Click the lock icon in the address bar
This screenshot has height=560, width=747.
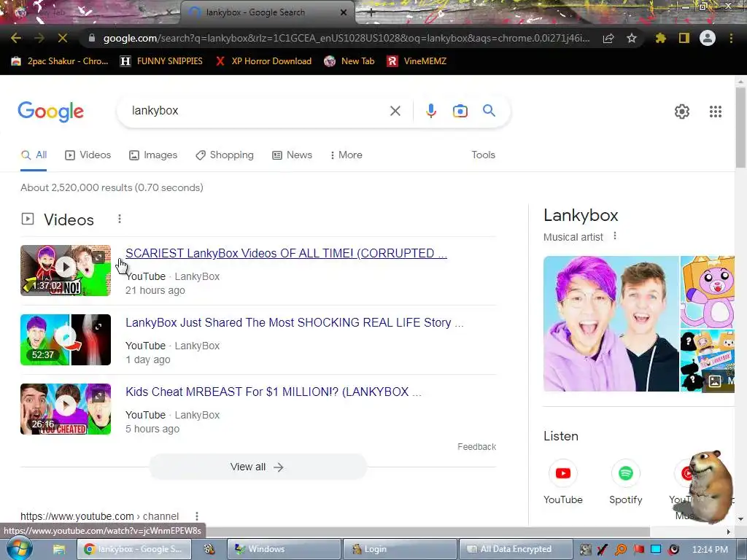(x=91, y=38)
